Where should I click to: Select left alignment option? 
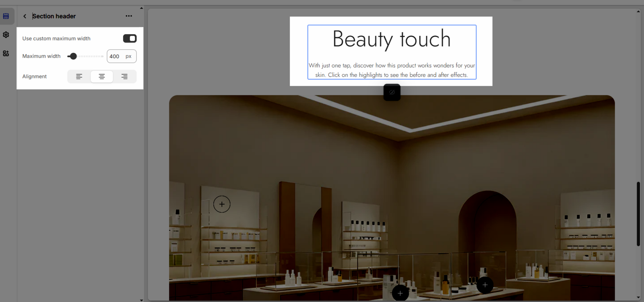(79, 77)
